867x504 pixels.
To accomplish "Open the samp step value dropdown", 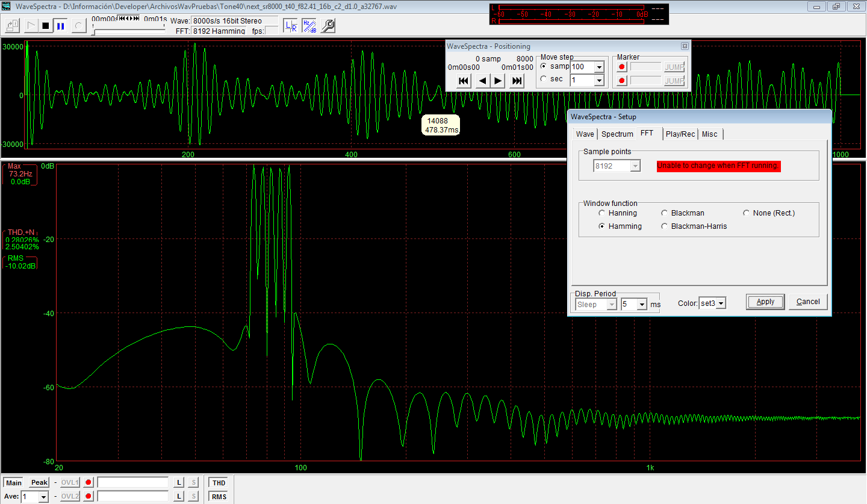I will pos(599,67).
